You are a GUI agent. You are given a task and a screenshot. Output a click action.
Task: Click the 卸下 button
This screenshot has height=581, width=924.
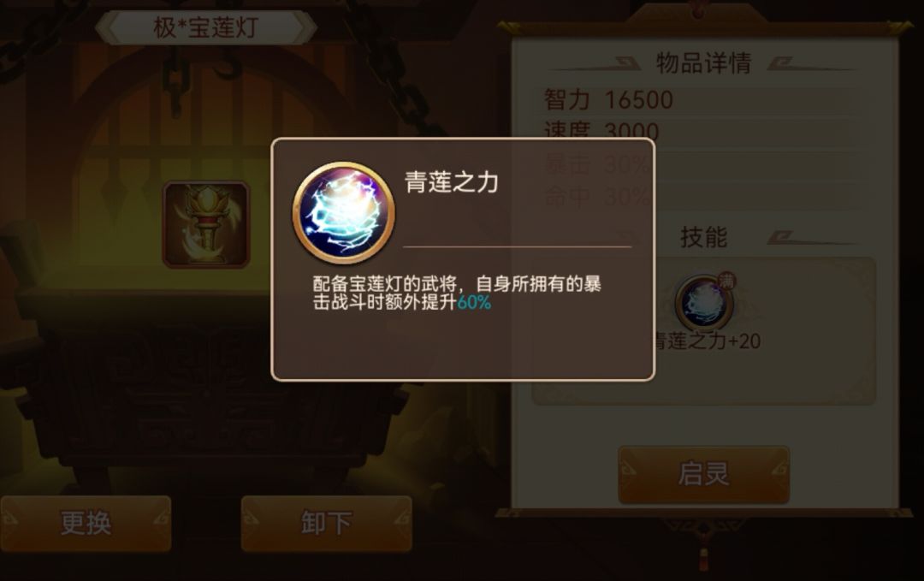(x=327, y=524)
